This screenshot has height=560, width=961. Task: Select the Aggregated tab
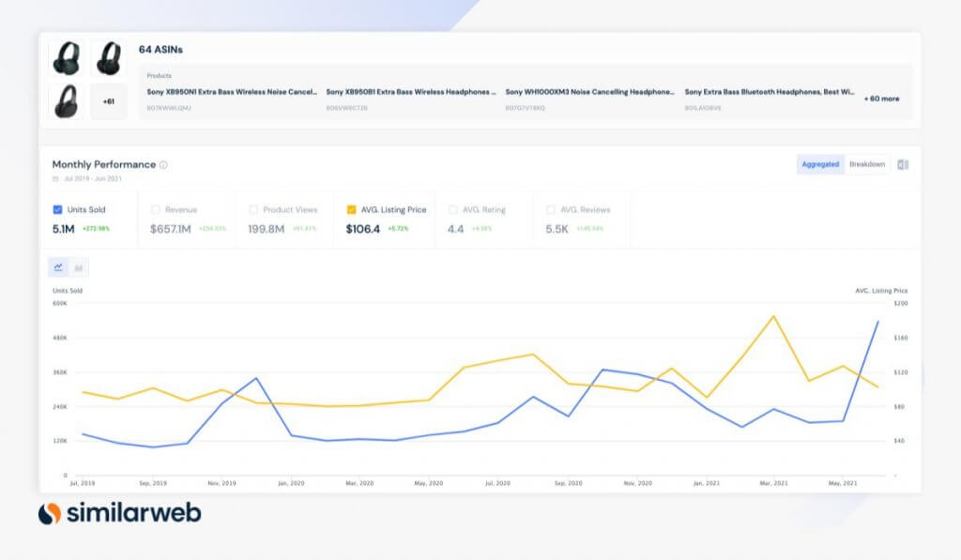pyautogui.click(x=820, y=164)
